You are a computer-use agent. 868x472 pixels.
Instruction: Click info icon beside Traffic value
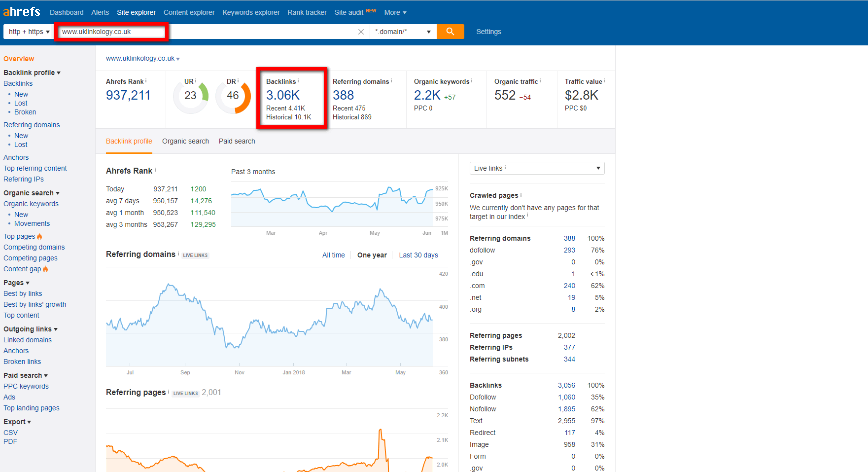point(604,80)
